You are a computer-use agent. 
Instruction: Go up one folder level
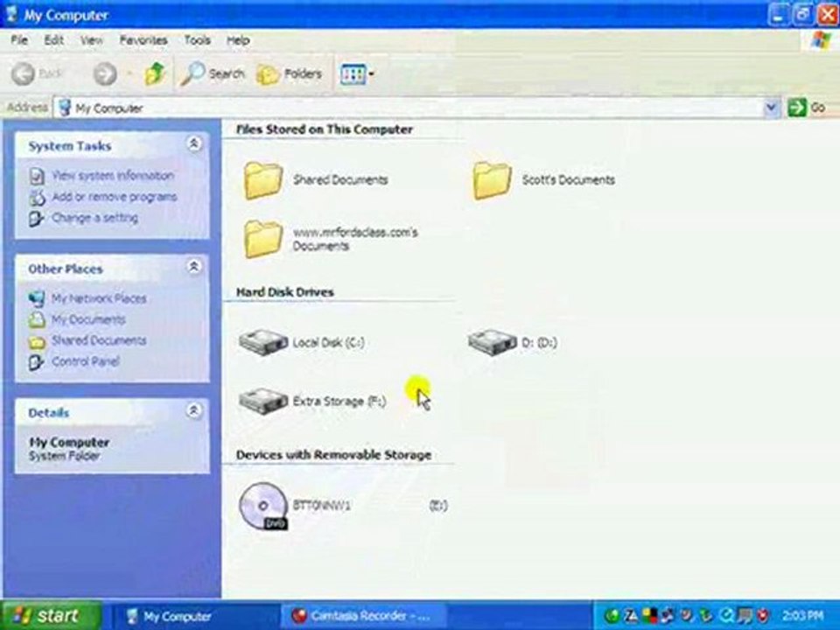coord(155,73)
